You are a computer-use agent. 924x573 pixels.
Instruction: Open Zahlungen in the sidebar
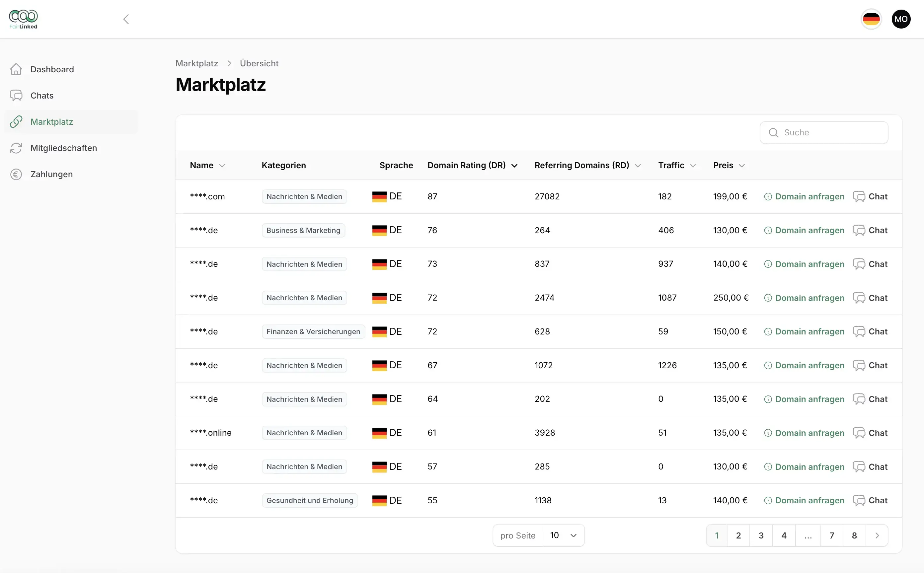[x=71, y=174]
